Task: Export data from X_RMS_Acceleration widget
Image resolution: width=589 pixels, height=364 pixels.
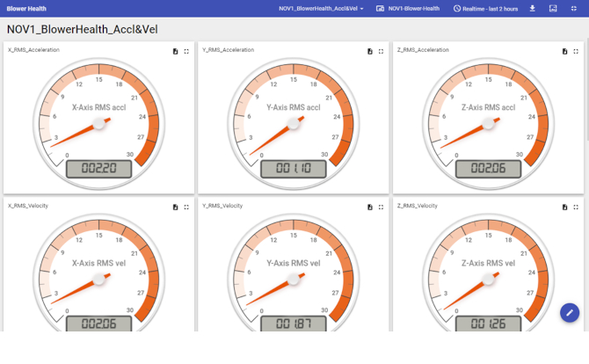Action: pos(175,51)
